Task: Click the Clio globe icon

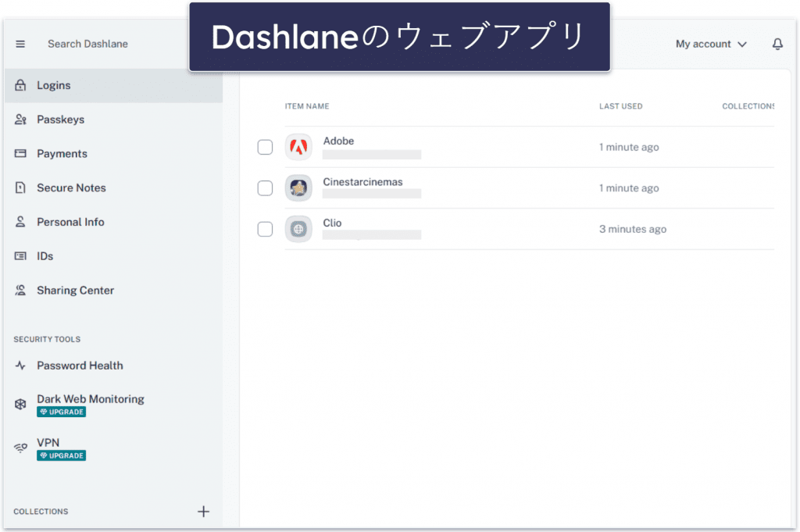Action: [x=298, y=229]
